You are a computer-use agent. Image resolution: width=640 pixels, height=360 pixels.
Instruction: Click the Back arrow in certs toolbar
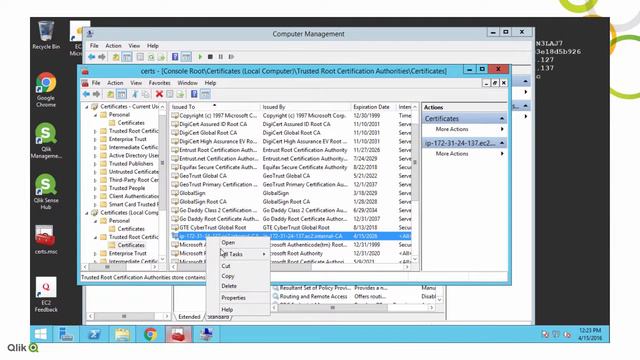point(86,94)
